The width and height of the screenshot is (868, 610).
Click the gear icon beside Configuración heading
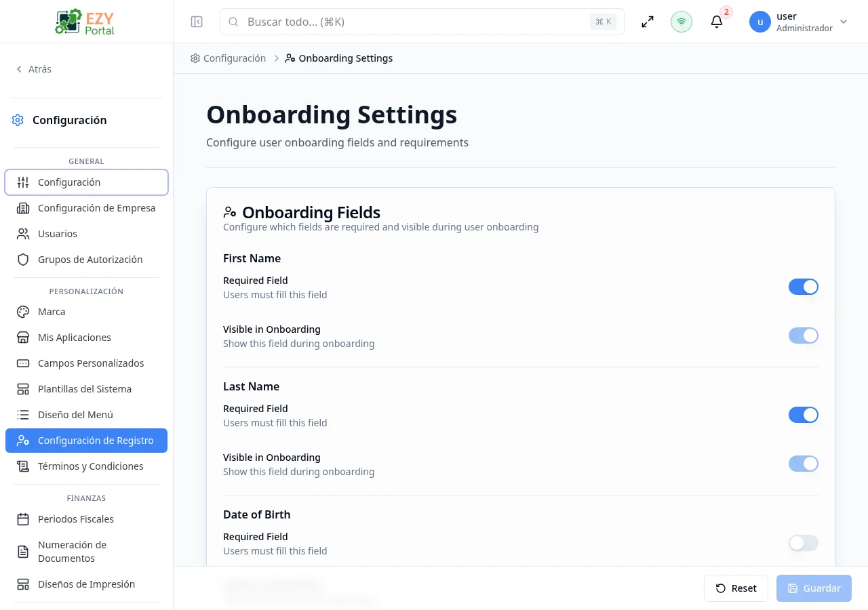coord(18,120)
